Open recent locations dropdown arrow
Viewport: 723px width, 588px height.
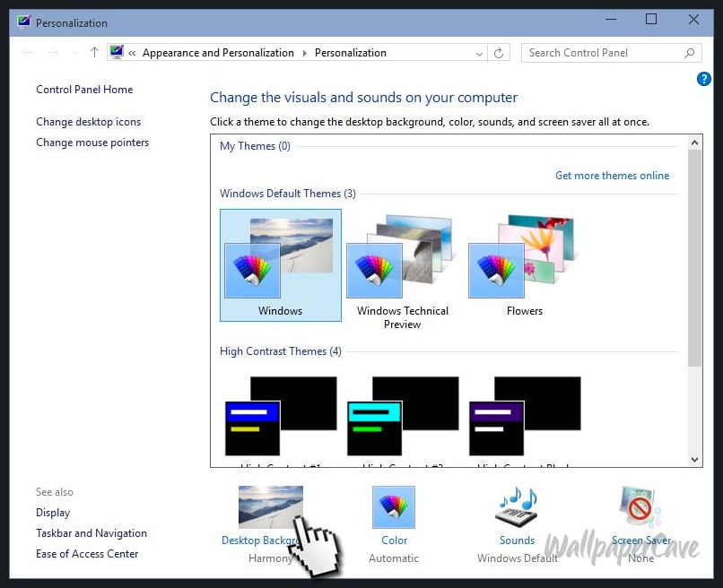(x=74, y=53)
